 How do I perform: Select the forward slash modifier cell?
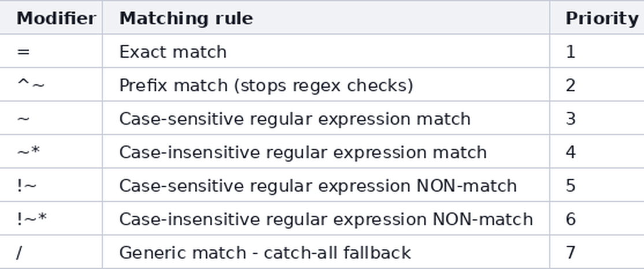pyautogui.click(x=51, y=252)
